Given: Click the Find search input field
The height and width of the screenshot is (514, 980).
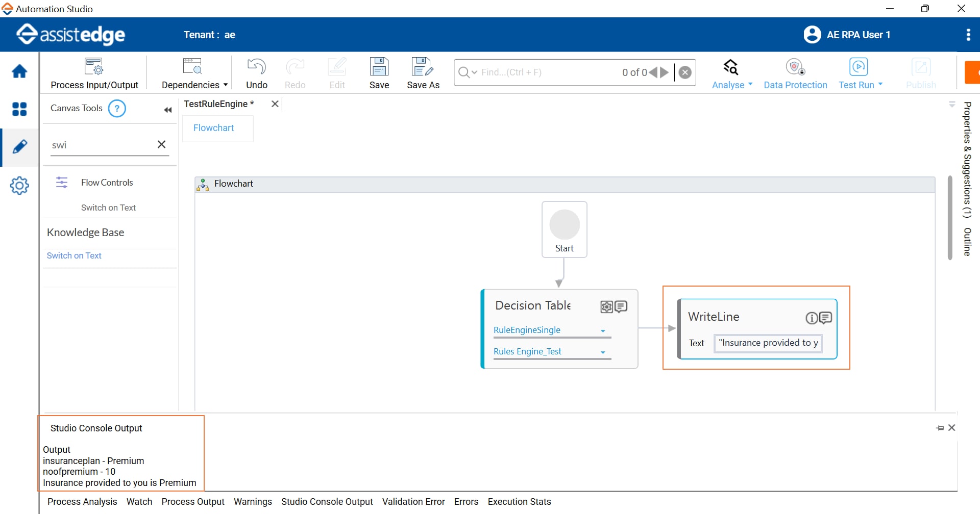Looking at the screenshot, I should coord(546,72).
